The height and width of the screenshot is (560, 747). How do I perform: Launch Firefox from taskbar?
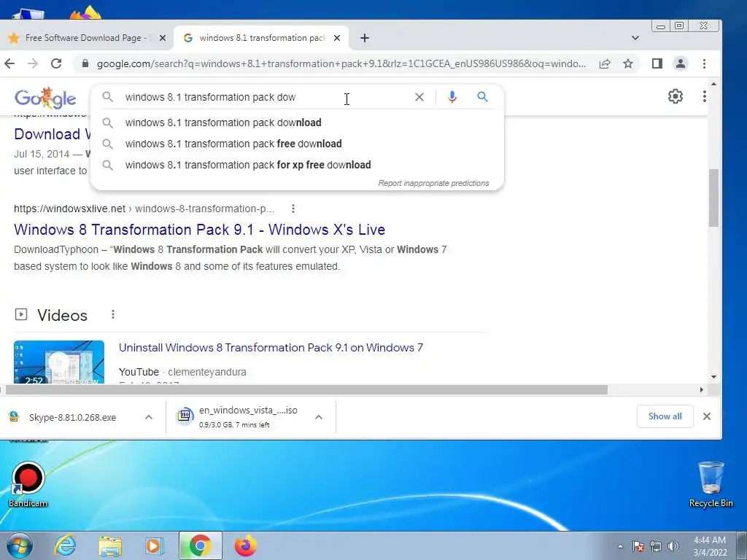(x=245, y=545)
